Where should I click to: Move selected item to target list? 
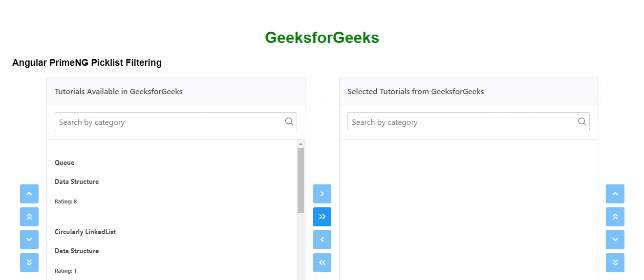tap(322, 194)
